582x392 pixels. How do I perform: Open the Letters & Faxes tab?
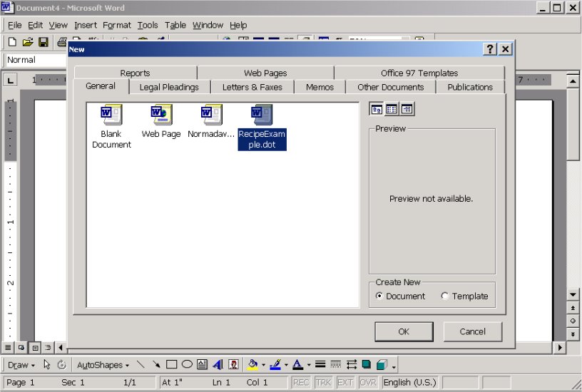point(252,87)
